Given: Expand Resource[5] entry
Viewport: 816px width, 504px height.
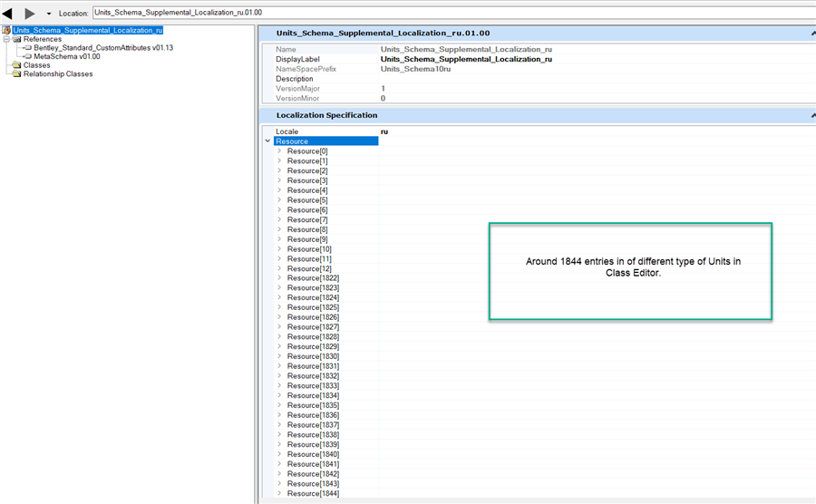Looking at the screenshot, I should pyautogui.click(x=279, y=199).
